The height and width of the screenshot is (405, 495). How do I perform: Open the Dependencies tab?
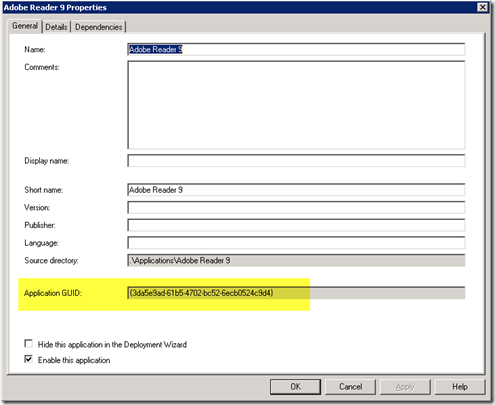coord(98,27)
